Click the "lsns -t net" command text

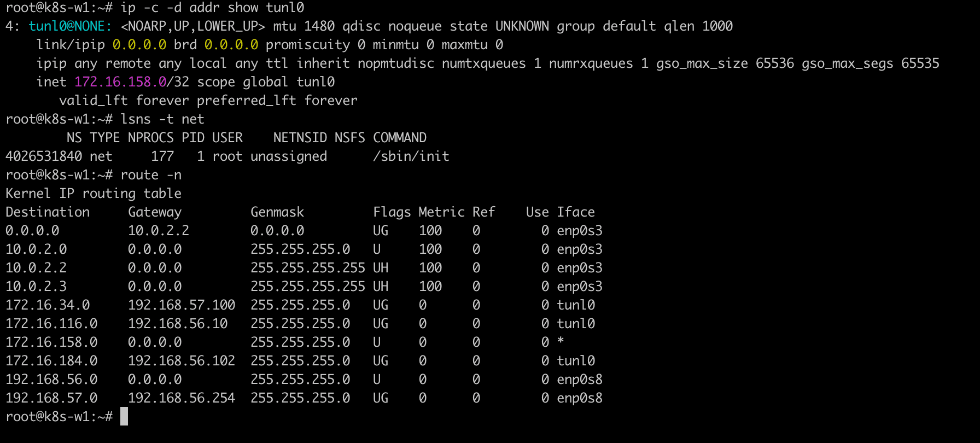(162, 119)
